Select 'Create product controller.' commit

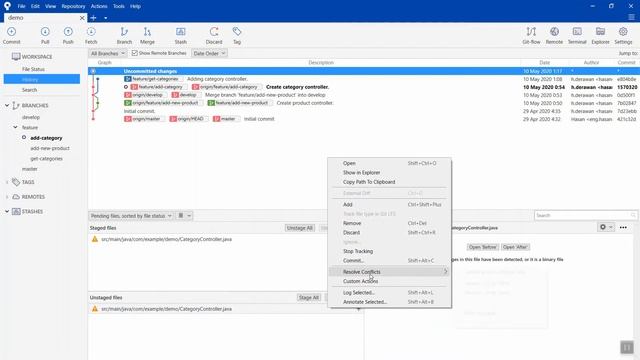305,103
